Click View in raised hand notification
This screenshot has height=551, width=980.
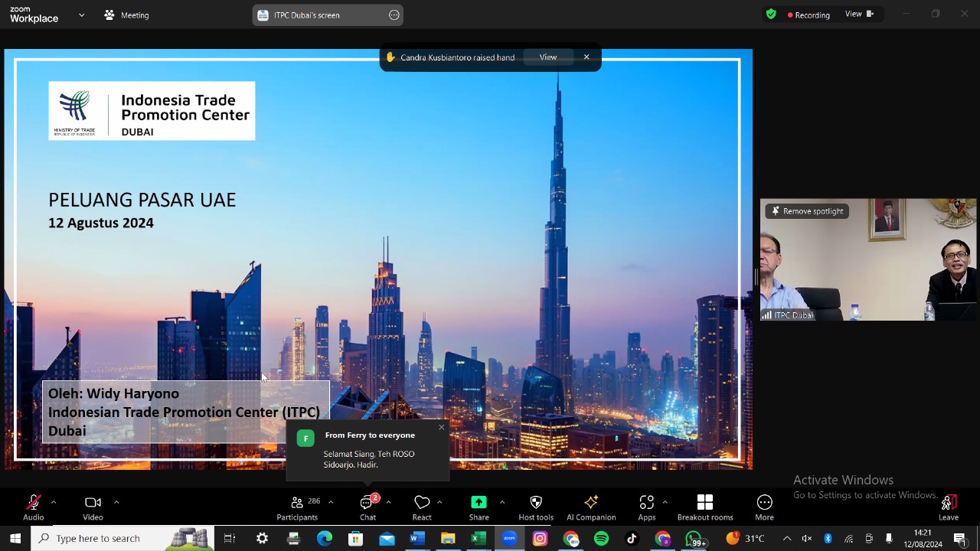(x=548, y=57)
